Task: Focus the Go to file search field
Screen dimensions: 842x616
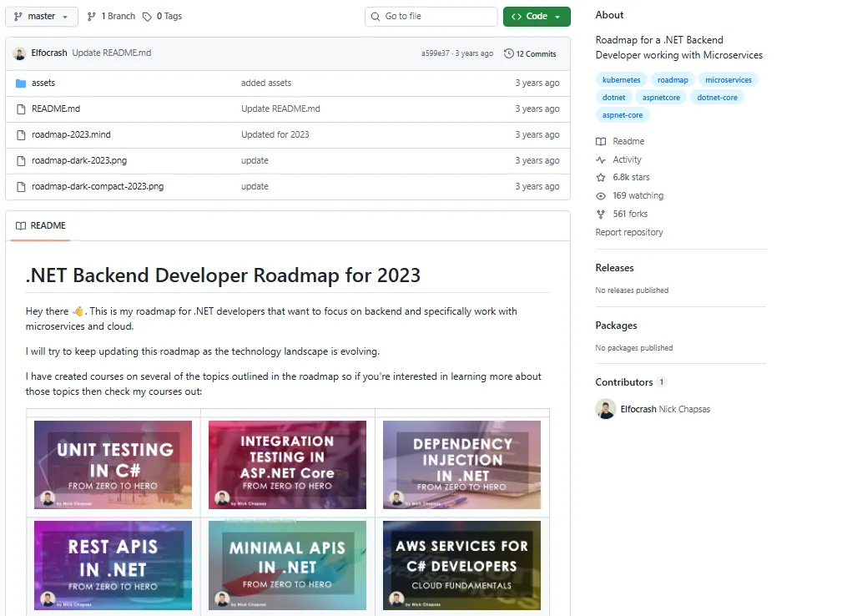Action: click(x=431, y=17)
